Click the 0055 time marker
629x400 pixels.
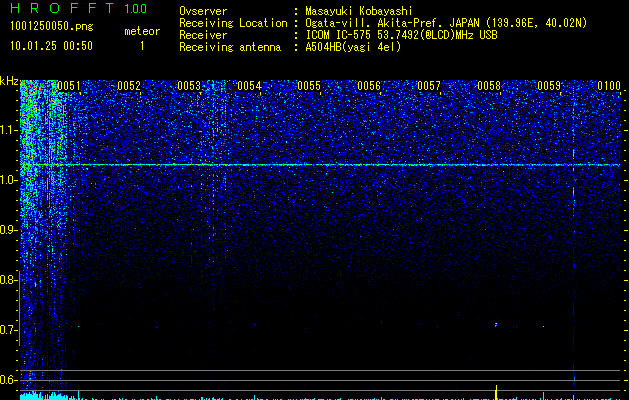(309, 86)
